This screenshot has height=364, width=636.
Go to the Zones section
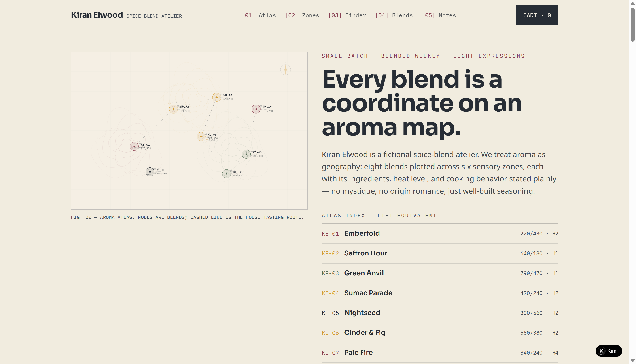pos(302,15)
